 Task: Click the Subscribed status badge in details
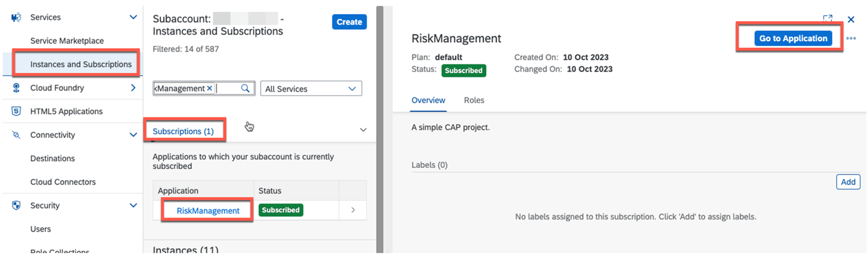click(463, 70)
